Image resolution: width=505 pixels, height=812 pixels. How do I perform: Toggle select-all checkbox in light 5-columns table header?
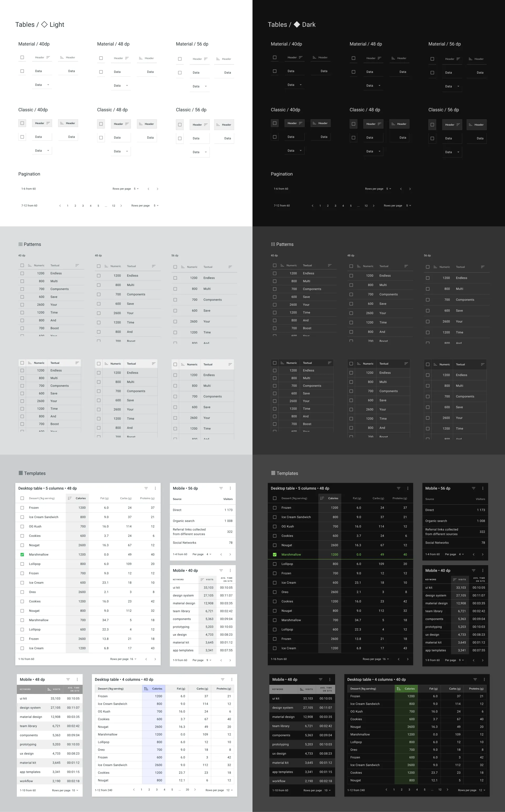(22, 498)
